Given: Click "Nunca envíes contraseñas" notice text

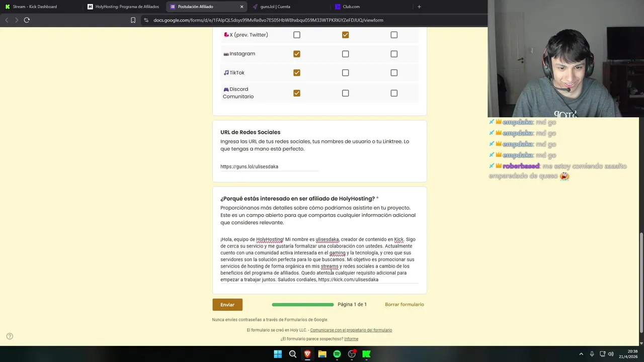Looking at the screenshot, I should point(270,320).
